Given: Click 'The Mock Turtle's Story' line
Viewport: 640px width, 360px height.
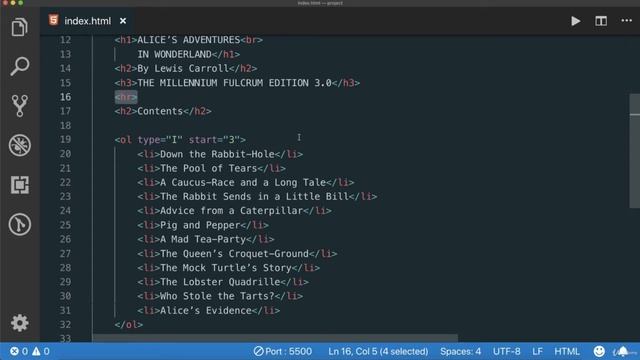Looking at the screenshot, I should pyautogui.click(x=225, y=268).
